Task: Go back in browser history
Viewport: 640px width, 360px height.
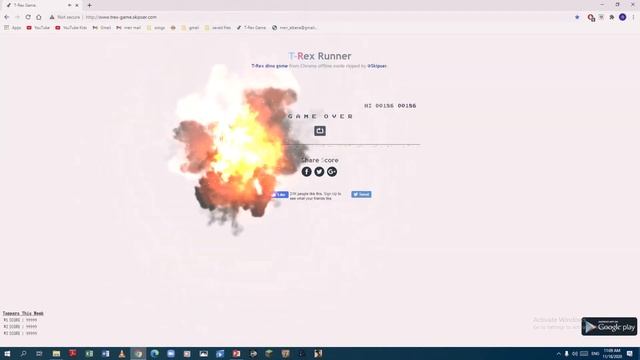Action: (x=7, y=17)
